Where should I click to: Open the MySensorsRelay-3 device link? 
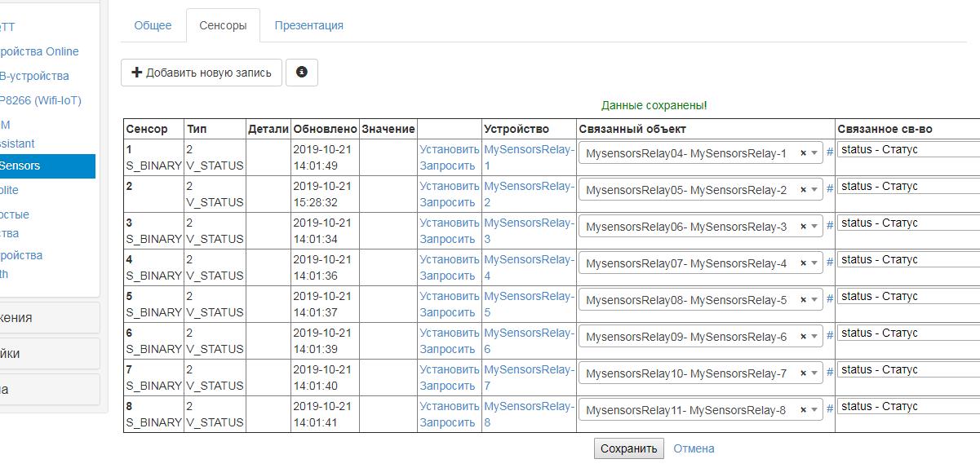(529, 230)
